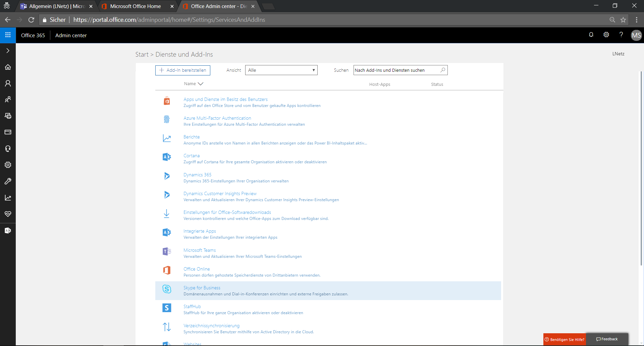Open header settings gear icon
Viewport: 644px width, 346px height.
point(606,35)
